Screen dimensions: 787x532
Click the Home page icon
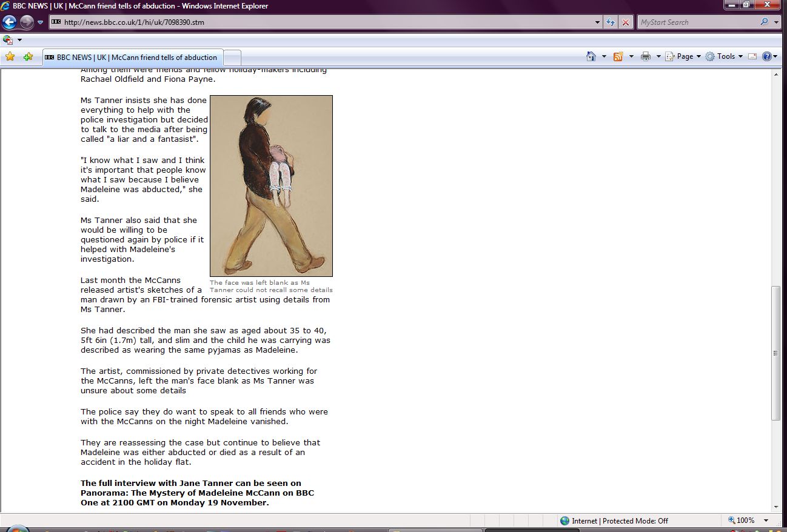[591, 56]
